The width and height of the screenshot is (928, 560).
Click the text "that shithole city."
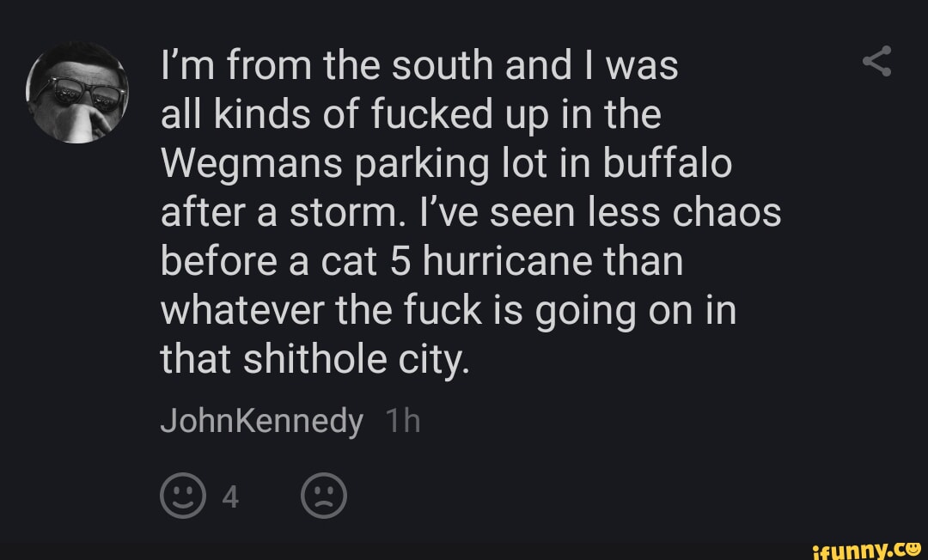(315, 360)
